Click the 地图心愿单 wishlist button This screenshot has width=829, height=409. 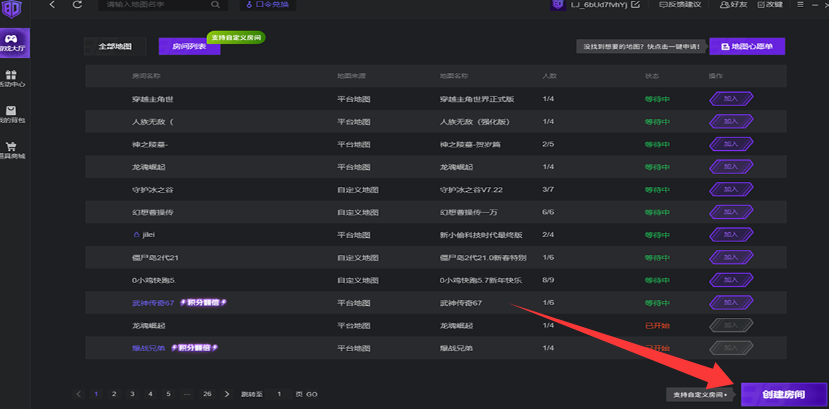tap(747, 46)
